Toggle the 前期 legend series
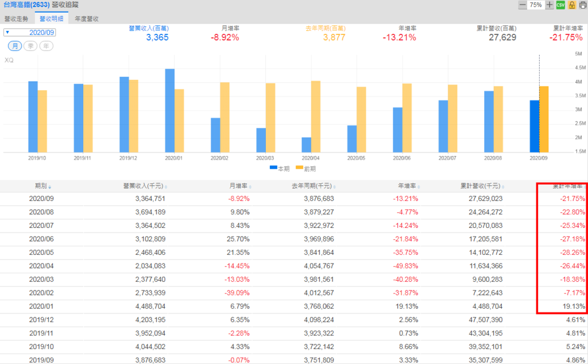Image resolution: width=588 pixels, height=364 pixels. tap(305, 169)
